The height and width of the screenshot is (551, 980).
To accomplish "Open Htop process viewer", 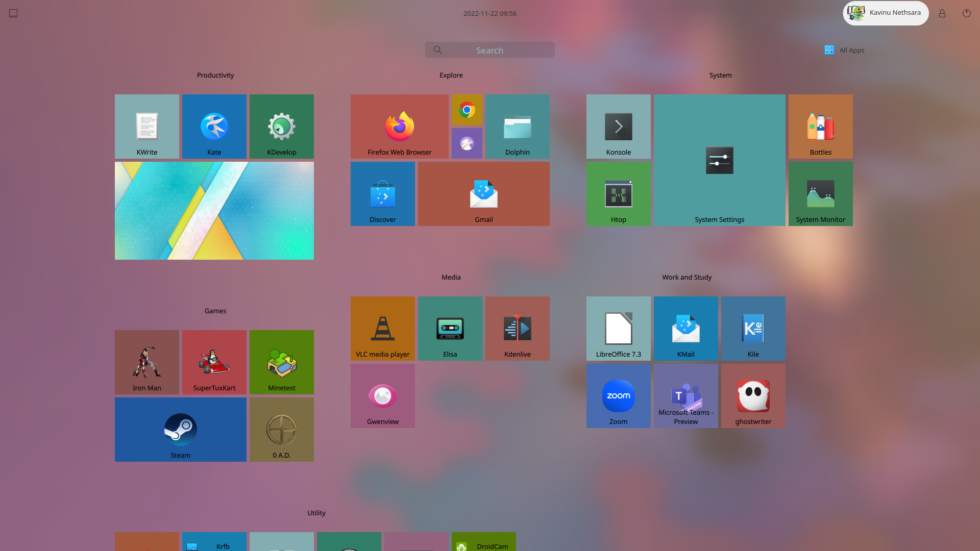I will [x=619, y=194].
